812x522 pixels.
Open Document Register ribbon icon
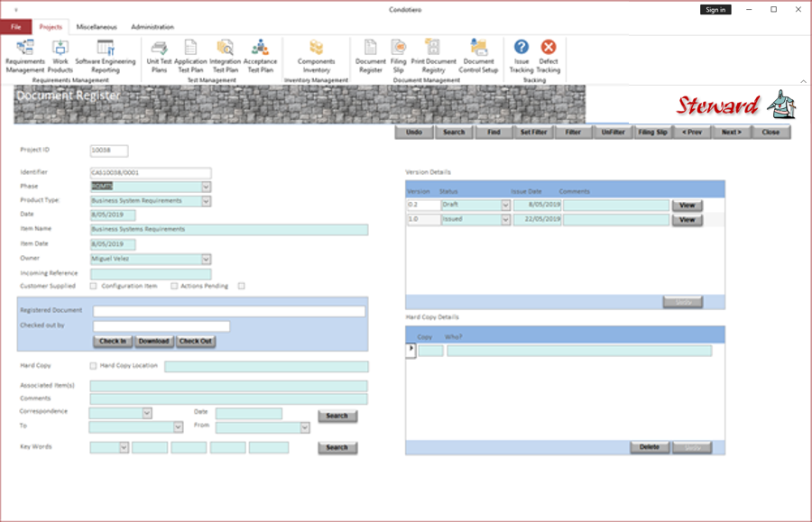tap(370, 56)
